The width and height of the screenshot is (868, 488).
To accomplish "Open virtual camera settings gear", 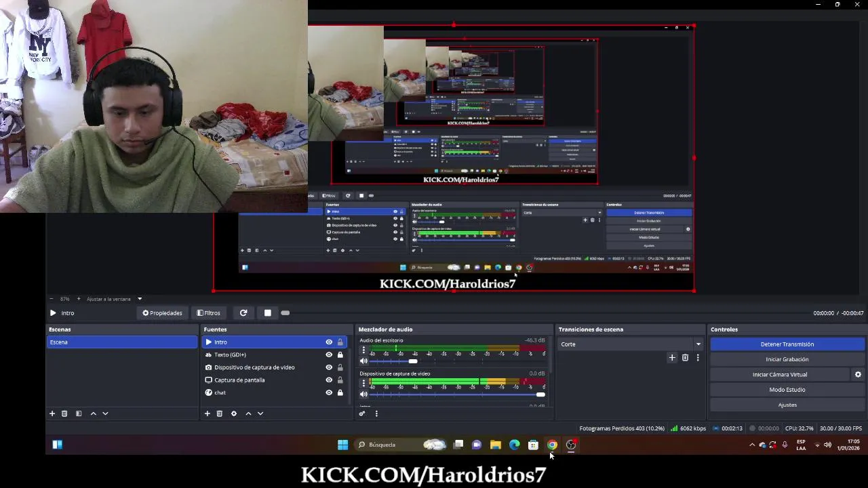I will point(858,375).
